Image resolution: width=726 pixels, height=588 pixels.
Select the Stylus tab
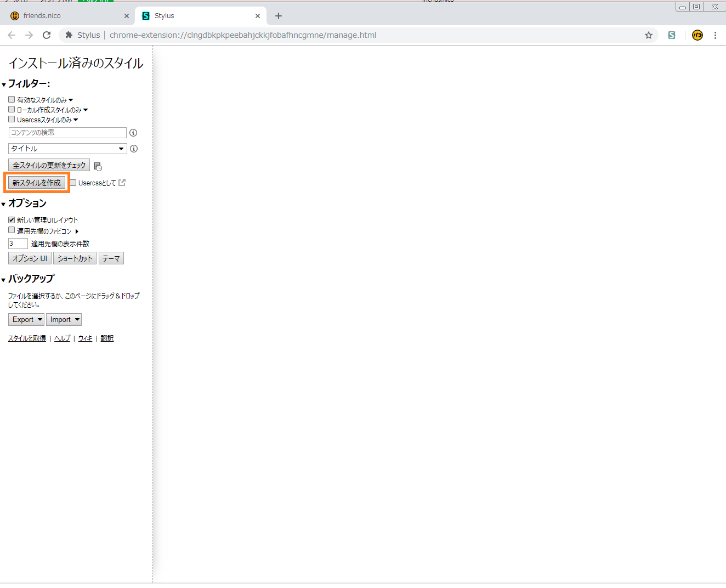click(201, 16)
